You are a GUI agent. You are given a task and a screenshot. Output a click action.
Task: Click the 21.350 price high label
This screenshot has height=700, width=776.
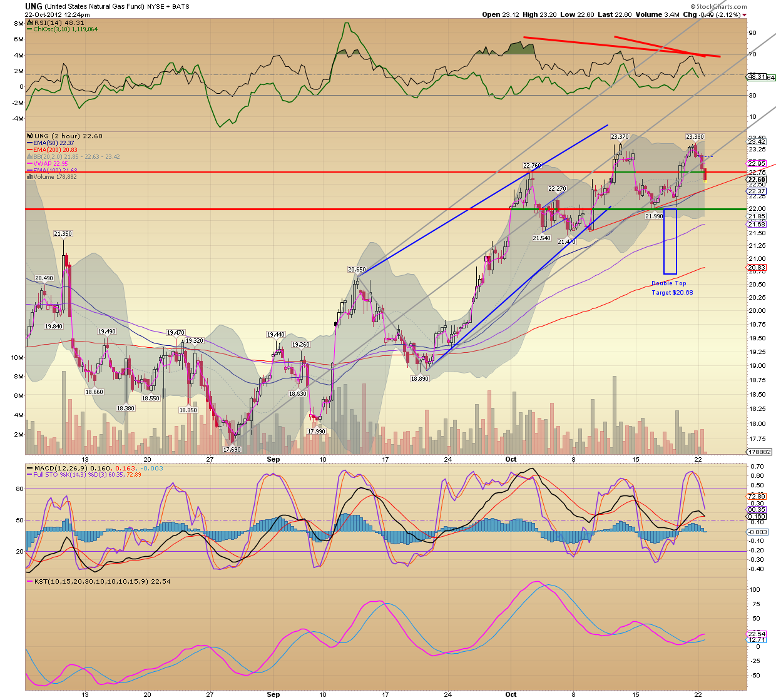(63, 234)
